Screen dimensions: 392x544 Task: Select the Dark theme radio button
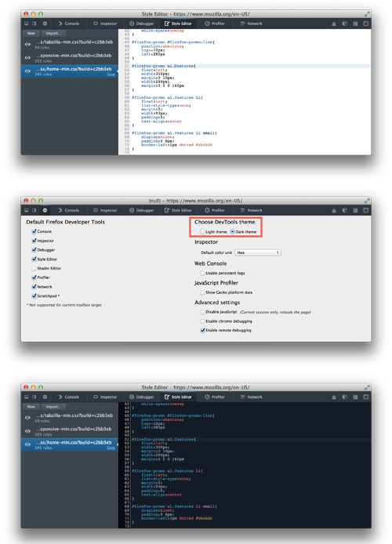pyautogui.click(x=232, y=232)
